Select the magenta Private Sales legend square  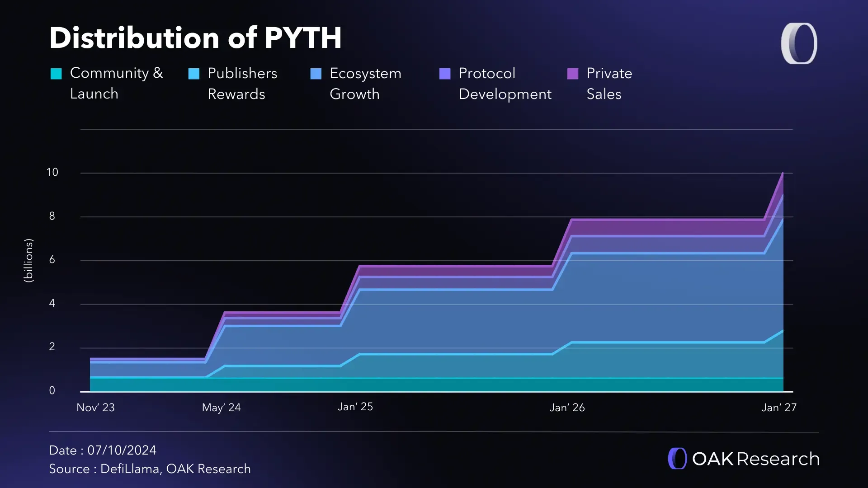click(x=572, y=73)
